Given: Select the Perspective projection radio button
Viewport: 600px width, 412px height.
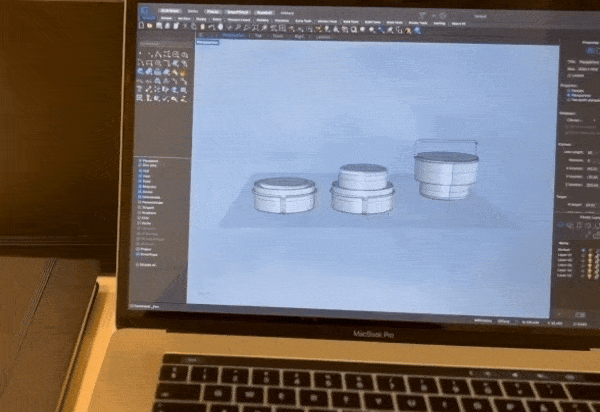Looking at the screenshot, I should point(569,95).
